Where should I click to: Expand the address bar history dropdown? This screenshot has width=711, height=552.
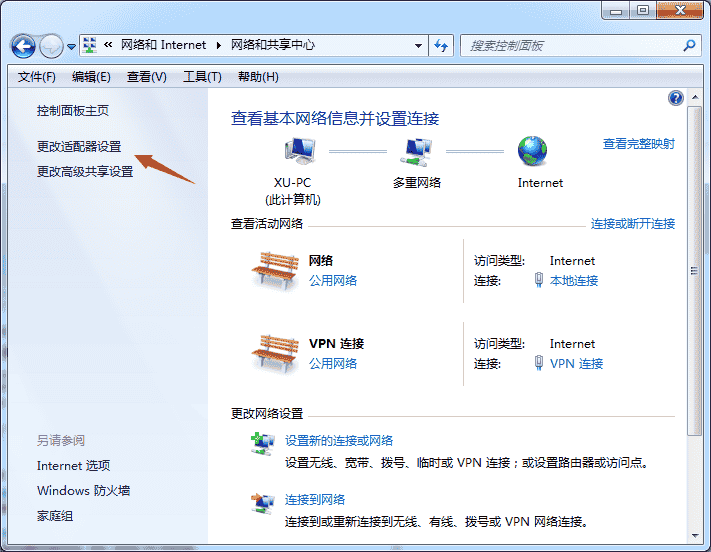418,46
